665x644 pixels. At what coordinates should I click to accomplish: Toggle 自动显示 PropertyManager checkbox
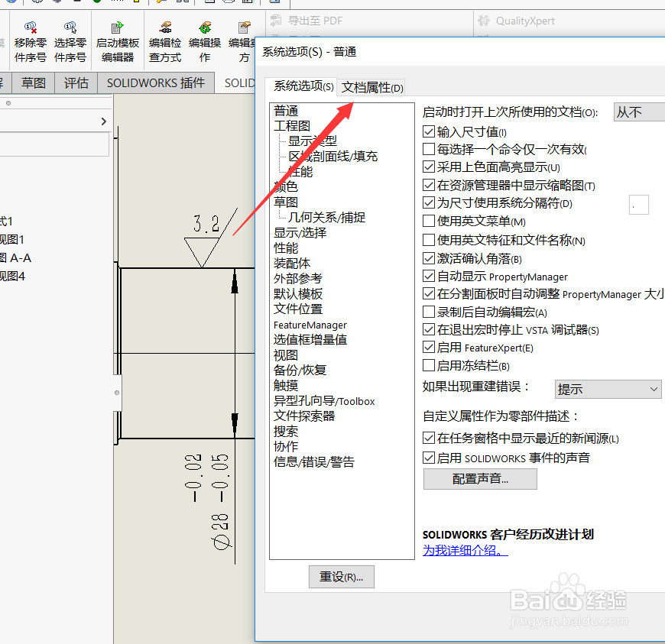[429, 277]
